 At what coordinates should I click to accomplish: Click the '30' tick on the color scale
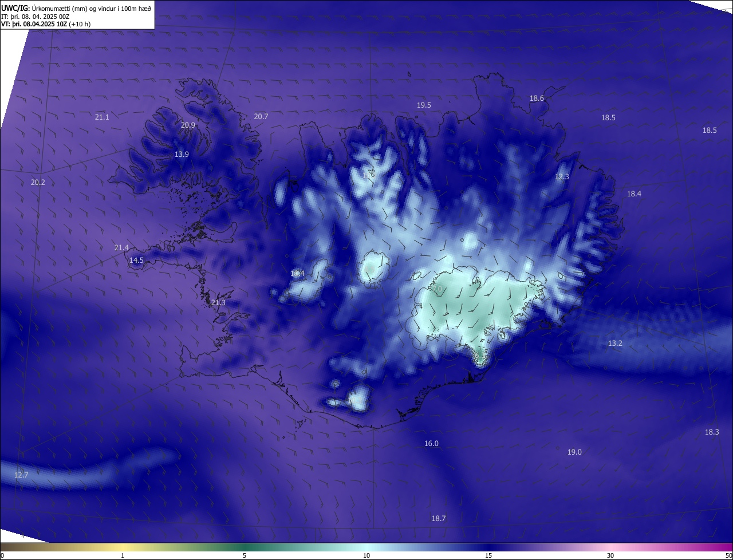[x=610, y=555]
